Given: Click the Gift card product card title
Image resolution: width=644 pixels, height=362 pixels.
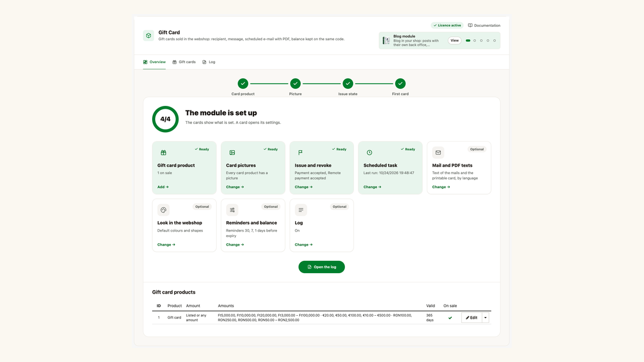Looking at the screenshot, I should (x=176, y=166).
